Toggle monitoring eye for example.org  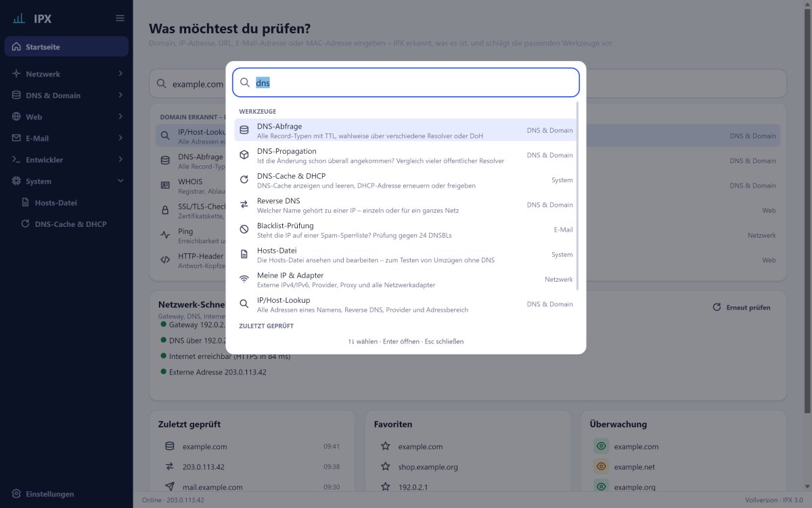coord(601,487)
